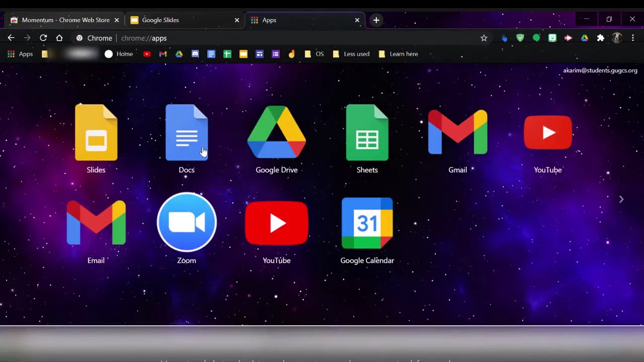Open the YouTube bookmark in bookmarks bar
Screen dimensions: 644x362
pos(147,54)
